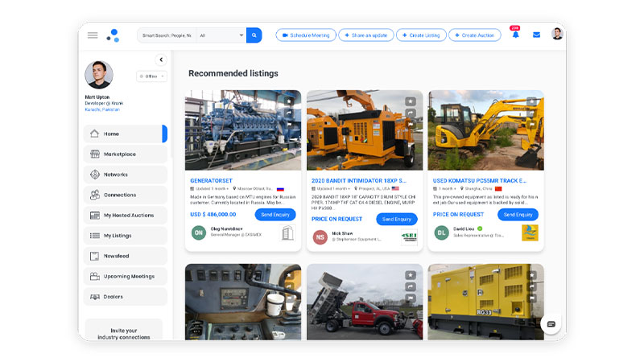Open the profile avatar in the header
This screenshot has height=362, width=644.
point(557,34)
